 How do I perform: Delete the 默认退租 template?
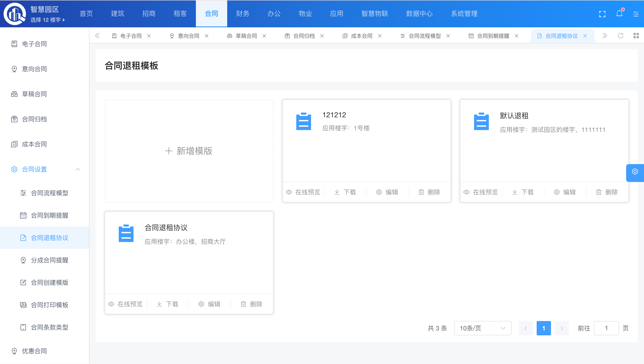[x=607, y=192]
